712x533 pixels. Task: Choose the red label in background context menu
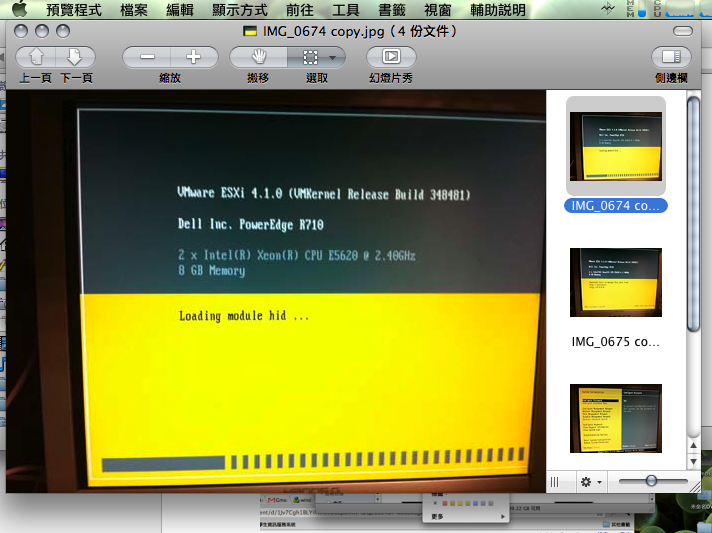(445, 503)
